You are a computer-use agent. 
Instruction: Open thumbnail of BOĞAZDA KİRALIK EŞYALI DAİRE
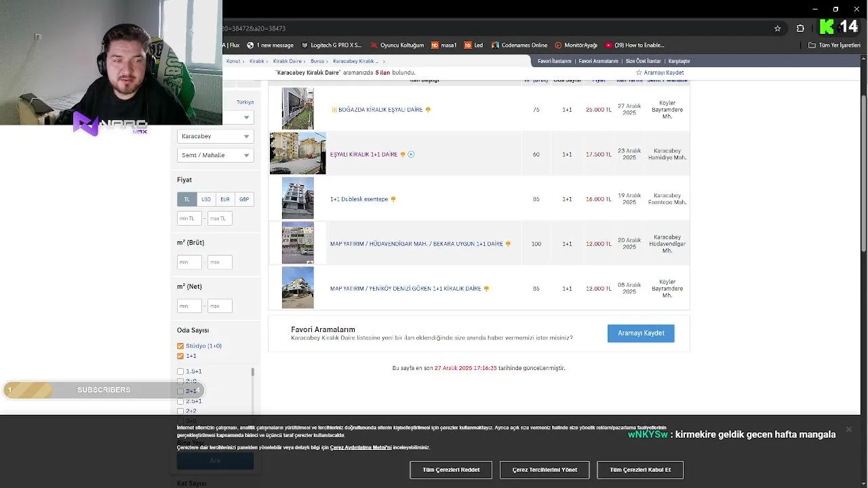[x=298, y=108]
